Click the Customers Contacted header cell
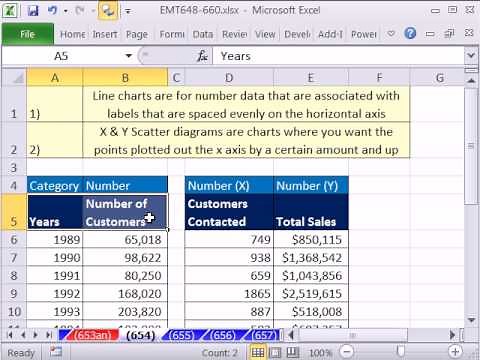The height and width of the screenshot is (360, 480). 229,212
